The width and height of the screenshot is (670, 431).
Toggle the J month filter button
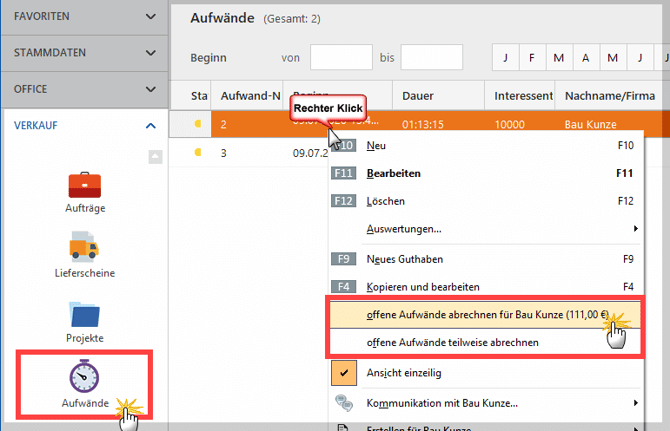click(506, 57)
